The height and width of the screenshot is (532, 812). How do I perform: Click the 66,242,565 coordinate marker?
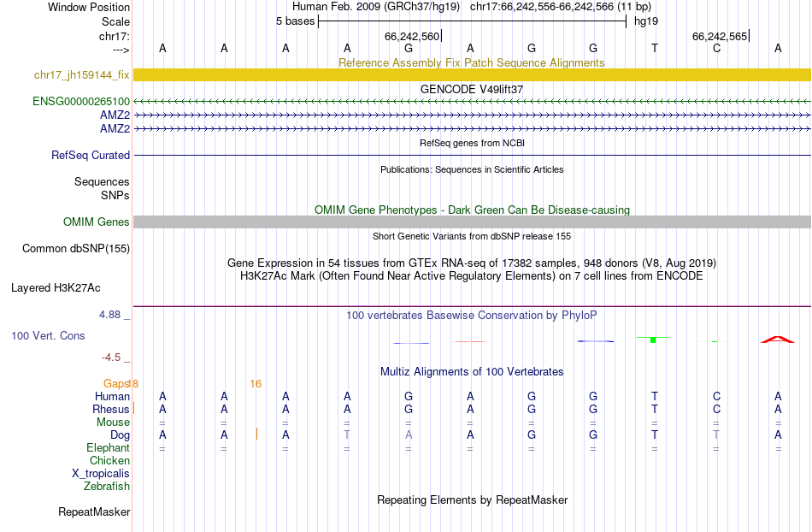[721, 36]
